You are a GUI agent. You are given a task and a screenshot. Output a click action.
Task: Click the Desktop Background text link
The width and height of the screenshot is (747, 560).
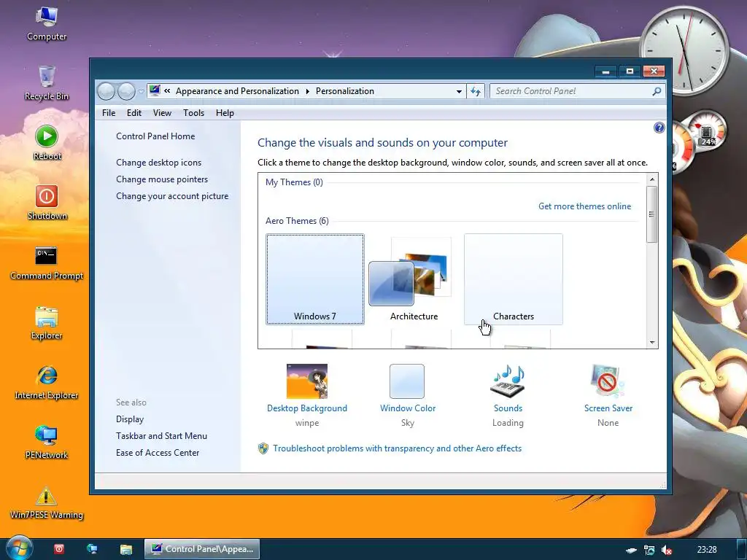coord(307,408)
